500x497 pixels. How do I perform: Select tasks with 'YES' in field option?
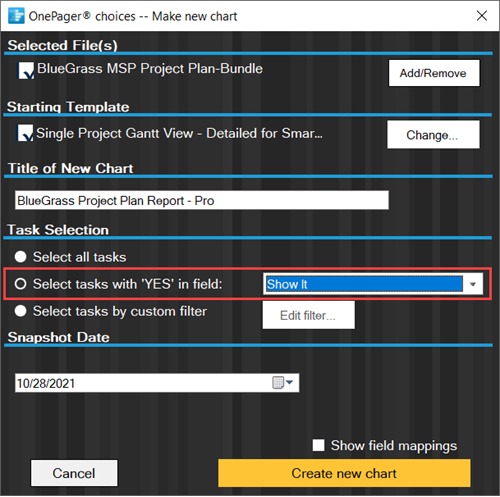pos(20,284)
